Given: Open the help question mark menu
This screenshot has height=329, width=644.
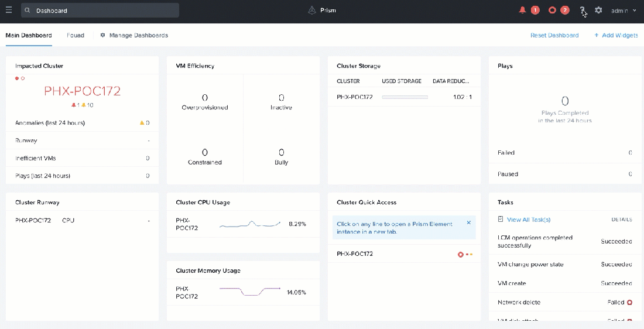Looking at the screenshot, I should pos(582,10).
